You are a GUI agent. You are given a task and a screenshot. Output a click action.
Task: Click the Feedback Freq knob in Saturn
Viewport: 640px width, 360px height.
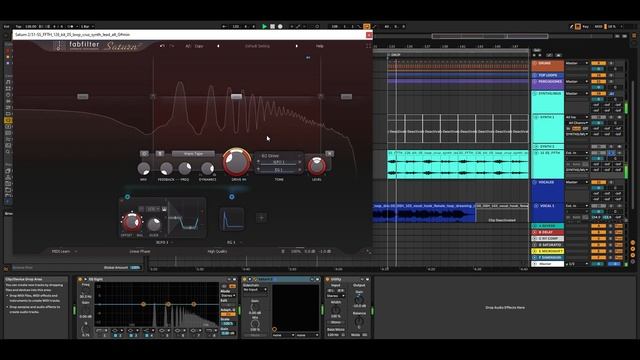(185, 168)
